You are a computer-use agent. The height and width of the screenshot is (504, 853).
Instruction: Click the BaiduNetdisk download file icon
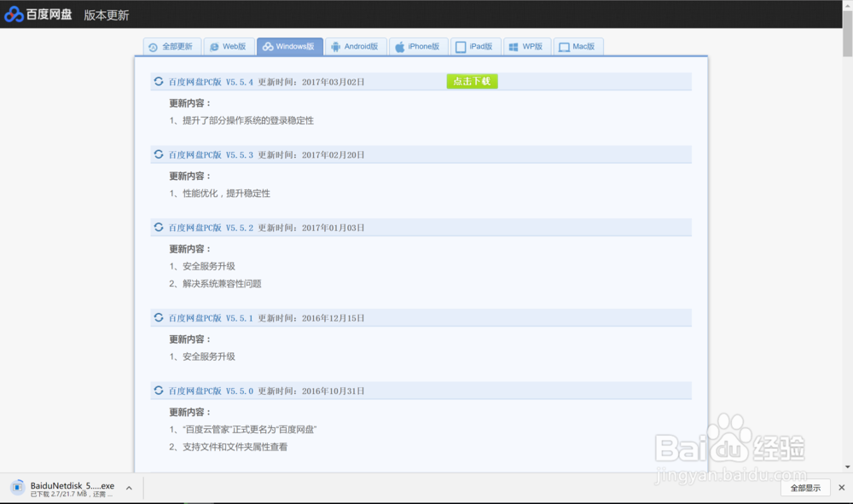(17, 488)
